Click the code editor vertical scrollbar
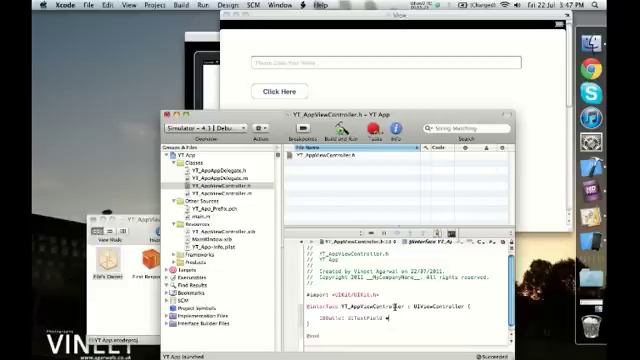This screenshot has width=640, height=360. [511, 291]
